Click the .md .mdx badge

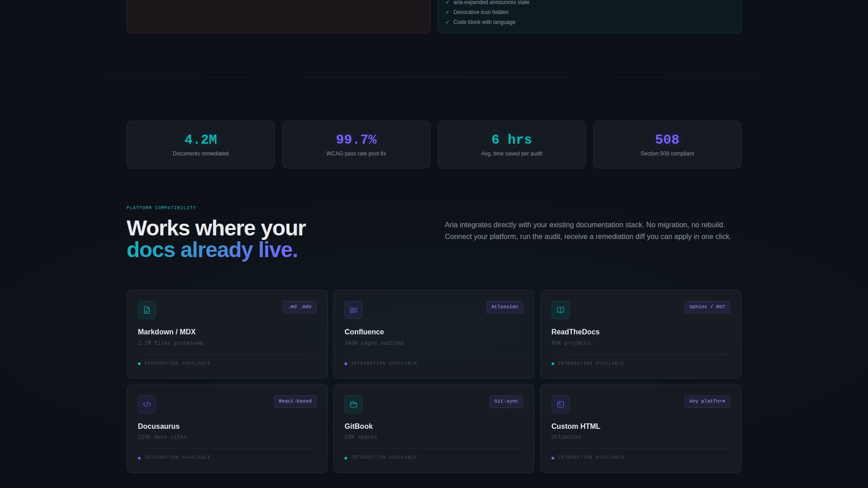299,307
